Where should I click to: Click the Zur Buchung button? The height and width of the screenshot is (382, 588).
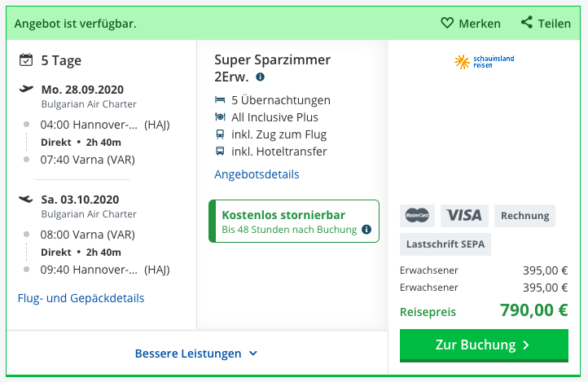click(484, 345)
